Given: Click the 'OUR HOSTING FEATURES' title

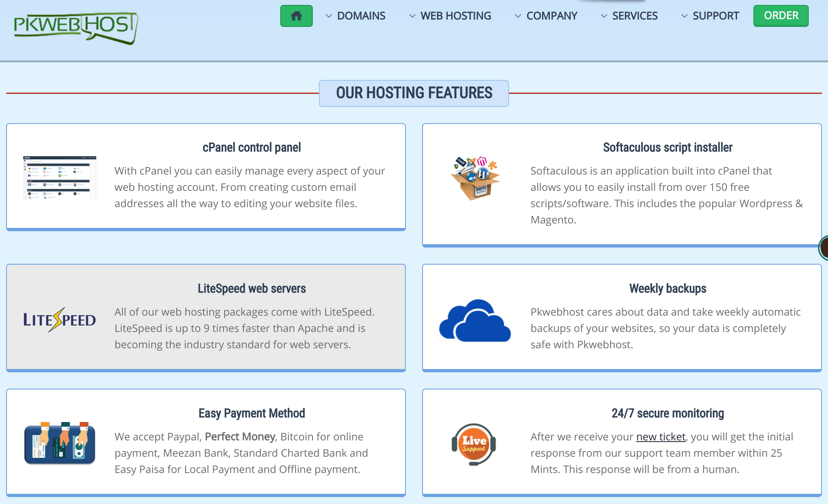Looking at the screenshot, I should [414, 93].
